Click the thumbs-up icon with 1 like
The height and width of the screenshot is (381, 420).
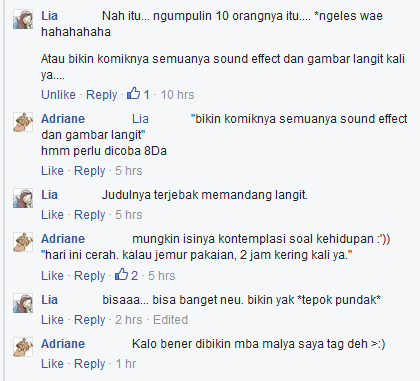click(133, 94)
